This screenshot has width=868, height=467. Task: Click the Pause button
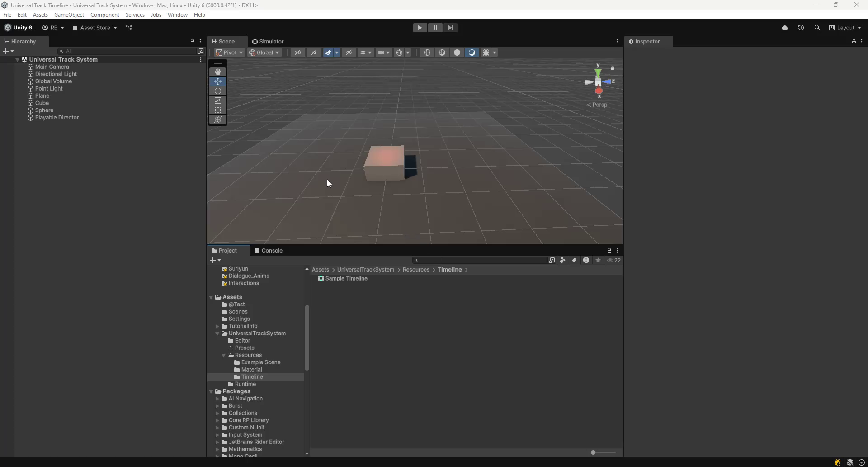[435, 28]
